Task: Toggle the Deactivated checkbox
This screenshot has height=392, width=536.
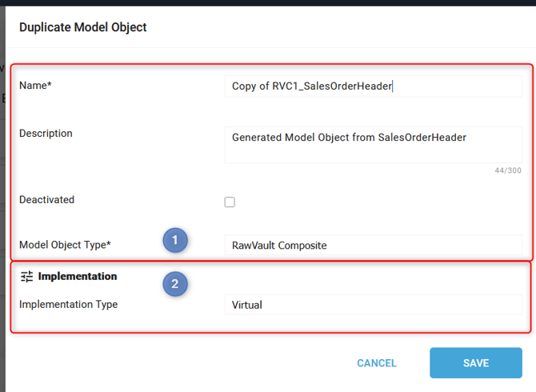Action: (x=230, y=202)
